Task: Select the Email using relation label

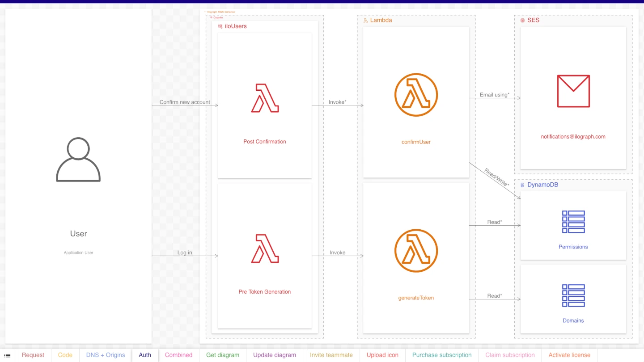Action: click(494, 95)
